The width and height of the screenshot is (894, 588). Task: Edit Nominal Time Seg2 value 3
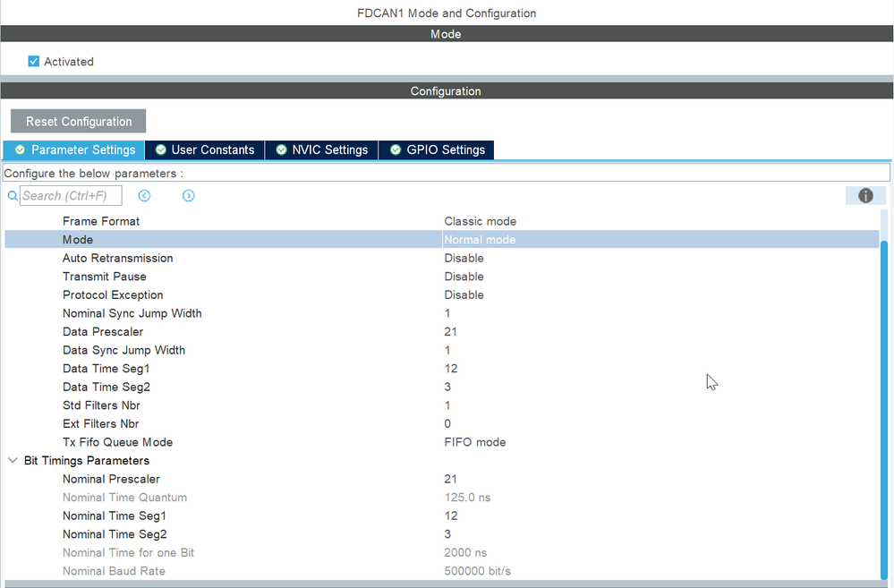[447, 534]
